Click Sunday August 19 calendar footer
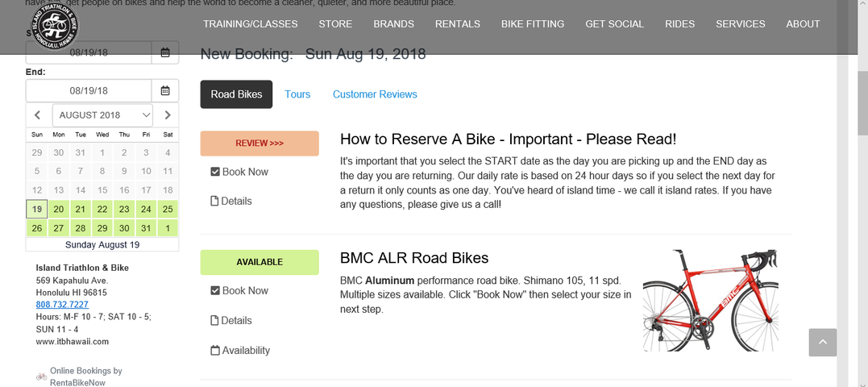Viewport: 868px width, 387px height. coord(102,245)
